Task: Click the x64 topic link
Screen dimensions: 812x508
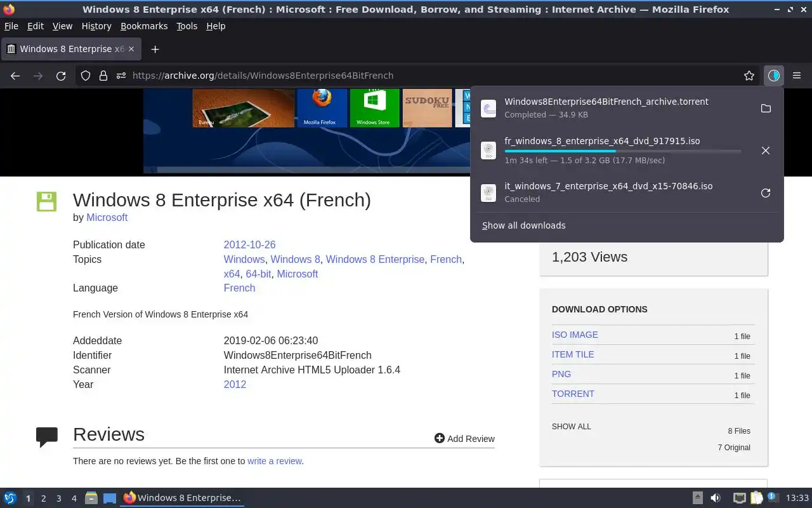Action: click(232, 274)
